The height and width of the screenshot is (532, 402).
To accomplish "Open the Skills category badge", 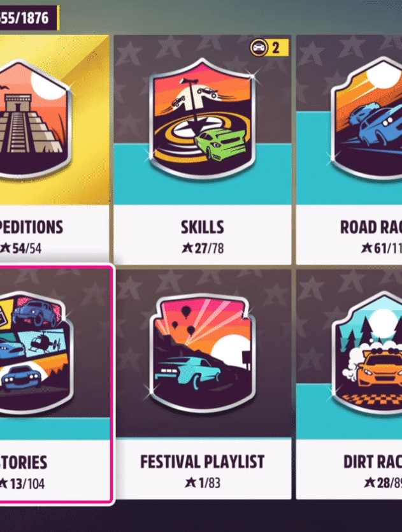I will 203,119.
